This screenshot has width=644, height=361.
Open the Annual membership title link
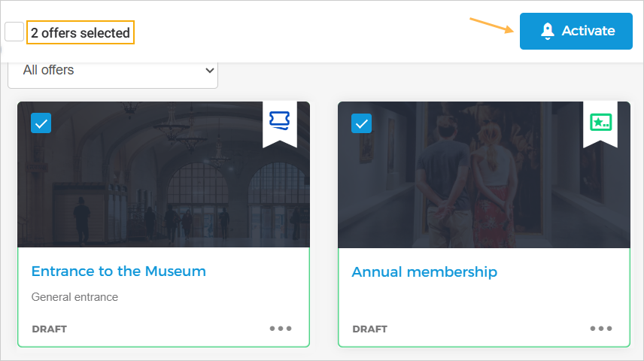424,272
